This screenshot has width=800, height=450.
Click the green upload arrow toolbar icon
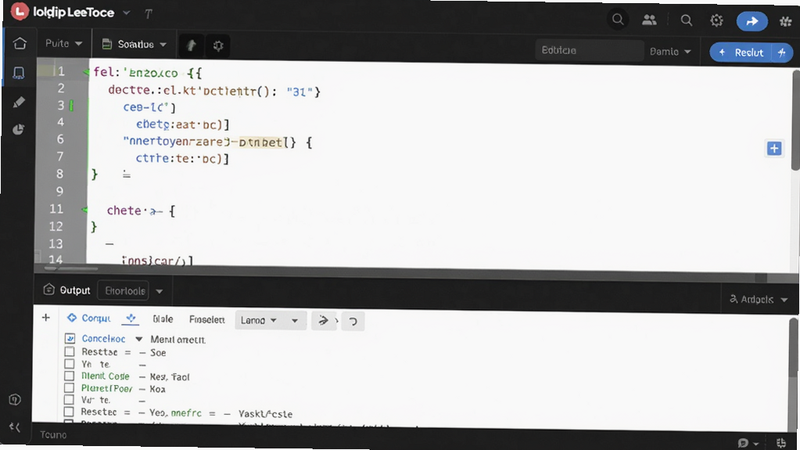191,46
